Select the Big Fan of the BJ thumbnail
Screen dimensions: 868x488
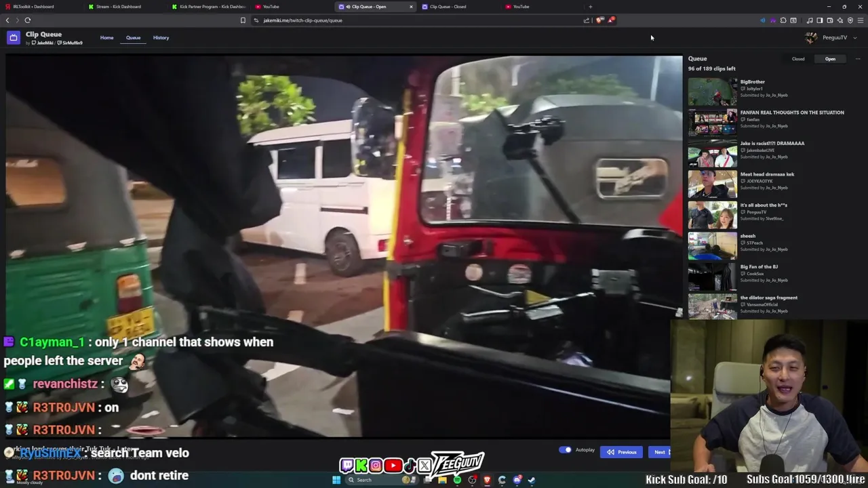[x=713, y=277]
